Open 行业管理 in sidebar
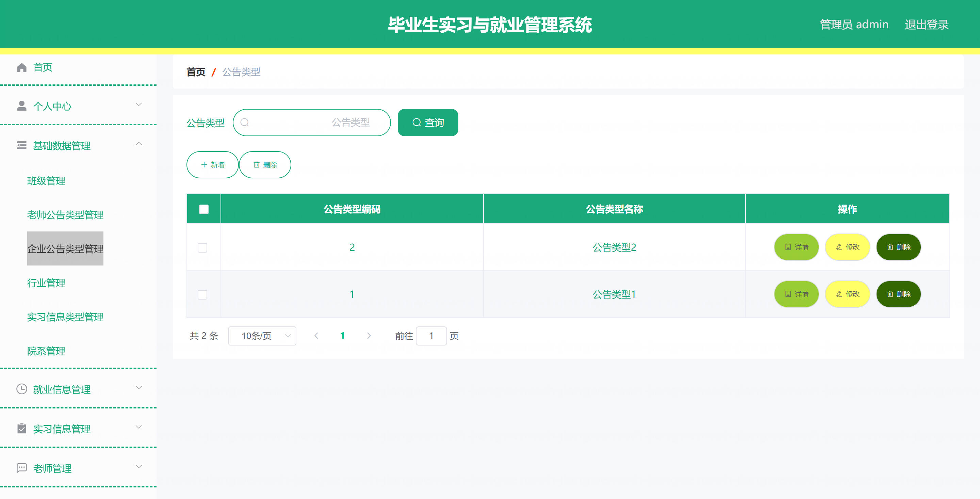The height and width of the screenshot is (499, 980). click(x=46, y=283)
